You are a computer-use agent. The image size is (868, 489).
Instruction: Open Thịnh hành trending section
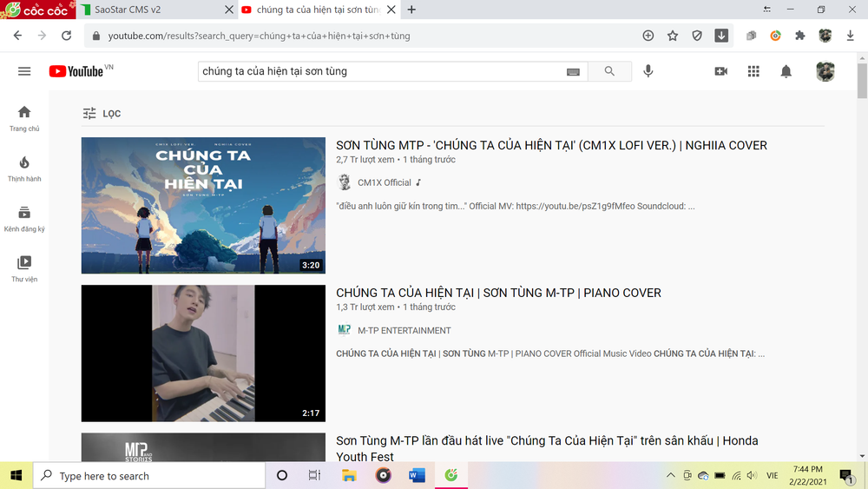(x=24, y=169)
